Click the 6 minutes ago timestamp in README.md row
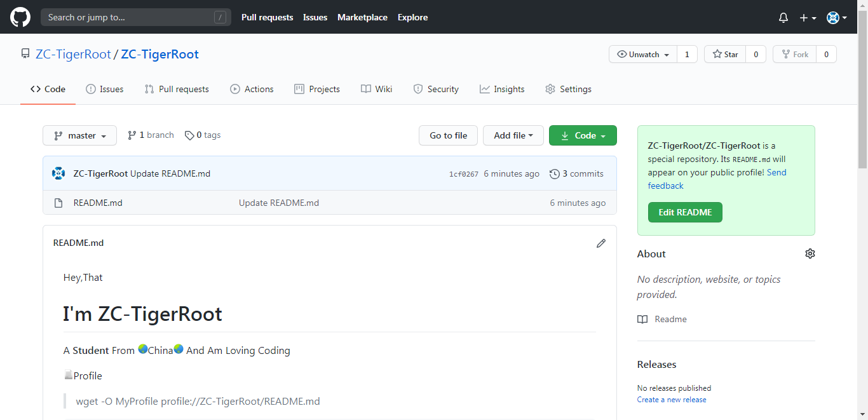 (x=578, y=203)
